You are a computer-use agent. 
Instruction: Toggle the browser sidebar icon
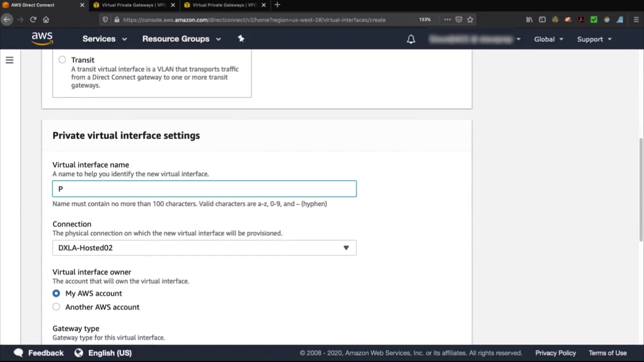click(542, 20)
